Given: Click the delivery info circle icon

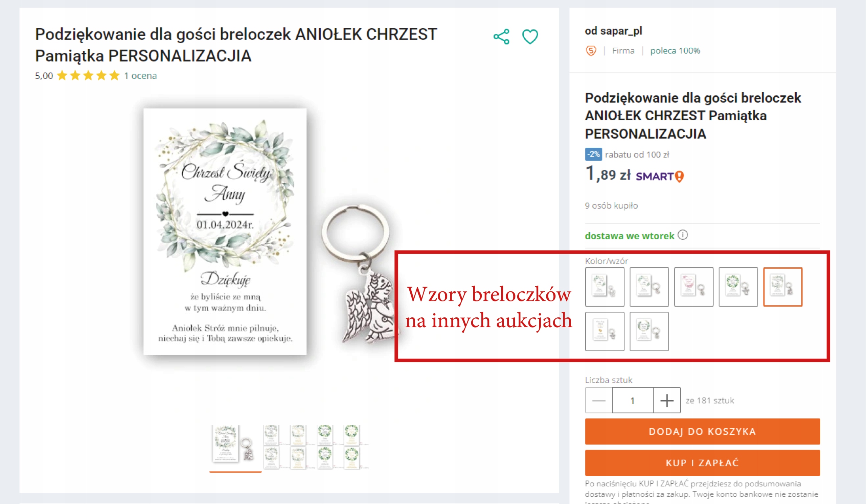Looking at the screenshot, I should 683,235.
